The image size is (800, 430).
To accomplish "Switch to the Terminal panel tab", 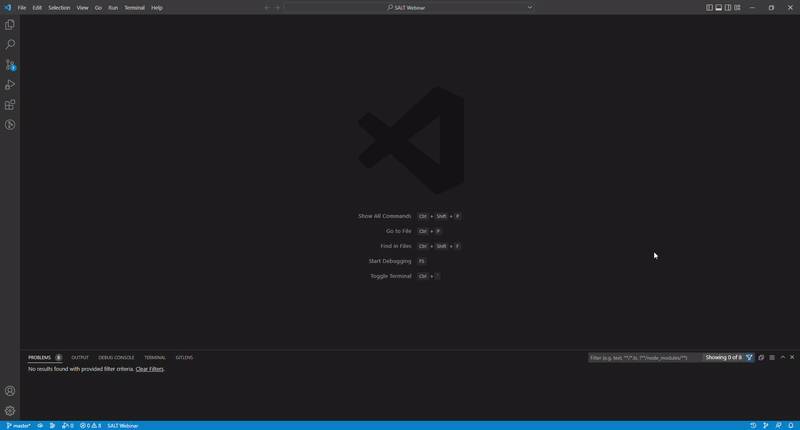I will point(155,358).
